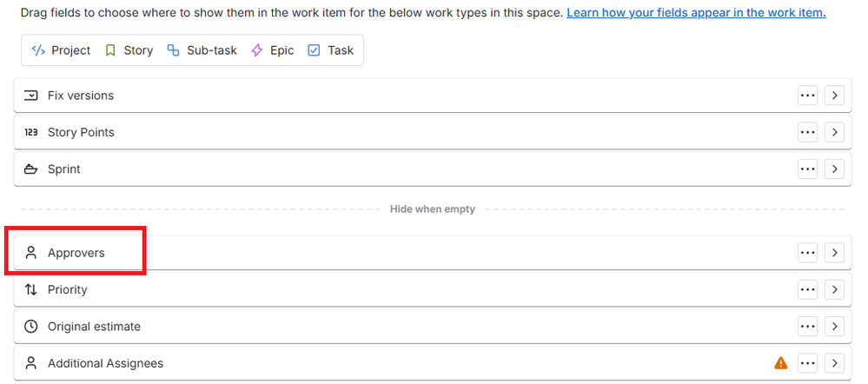The height and width of the screenshot is (384, 868).
Task: Open more options for Sprint
Action: [808, 169]
